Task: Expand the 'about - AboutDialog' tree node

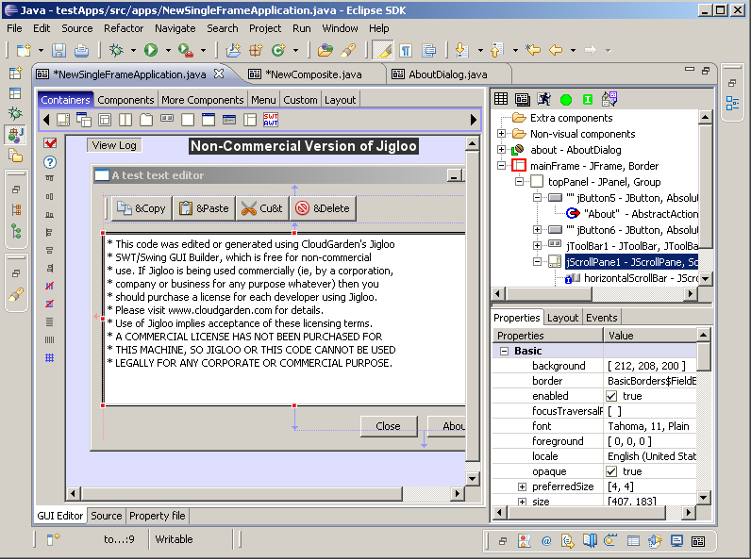Action: coord(502,150)
